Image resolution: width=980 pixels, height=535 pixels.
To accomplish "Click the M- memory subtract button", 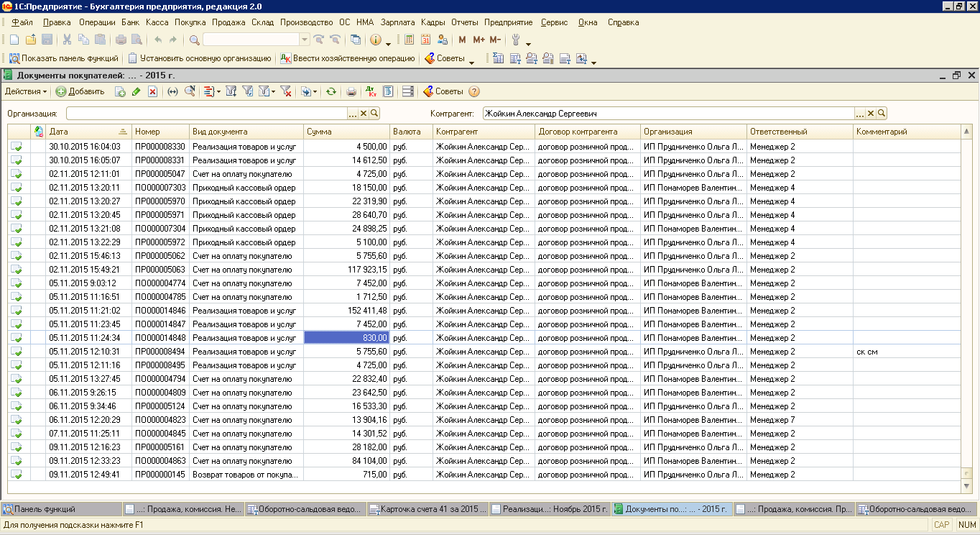I will click(x=495, y=40).
